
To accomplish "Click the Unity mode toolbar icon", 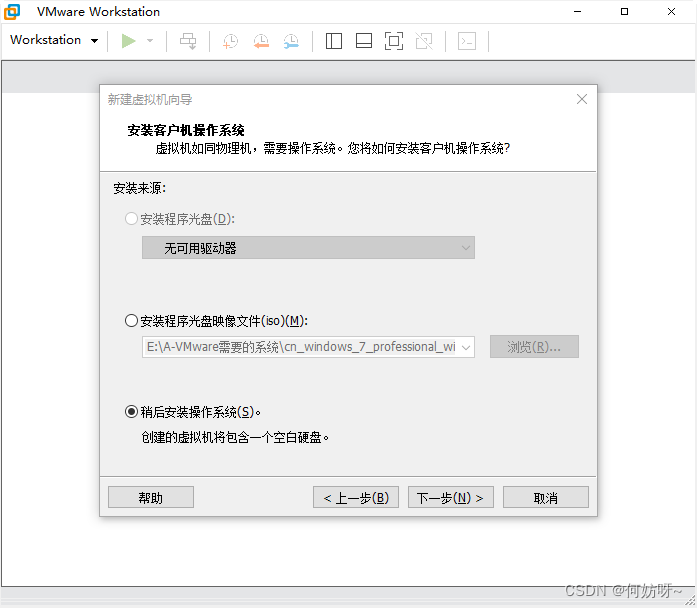I will [x=424, y=41].
